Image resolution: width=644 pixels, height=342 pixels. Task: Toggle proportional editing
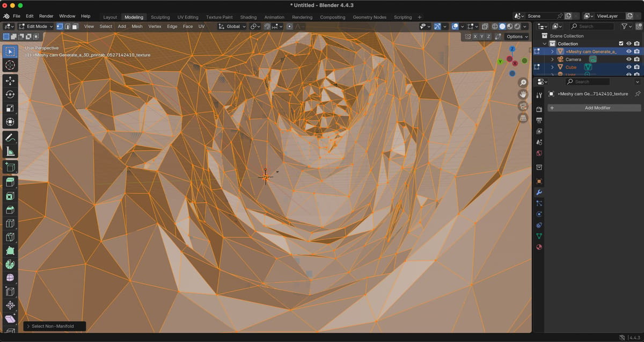click(290, 26)
